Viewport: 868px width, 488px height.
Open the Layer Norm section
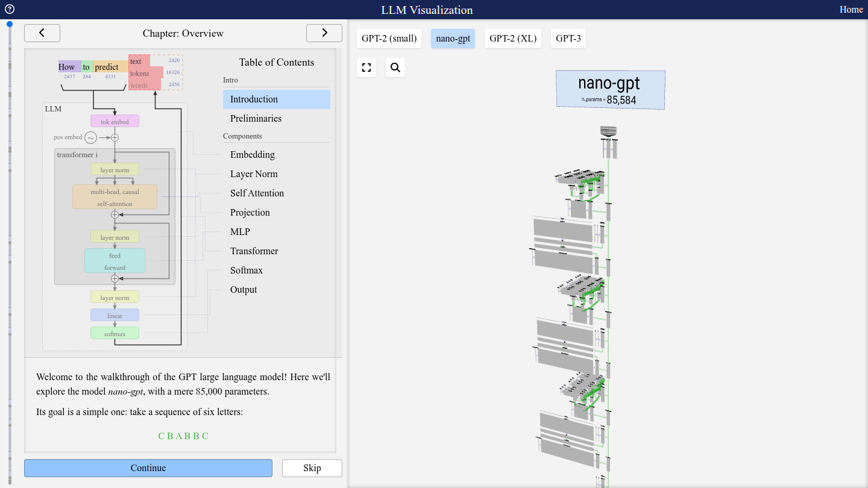[x=277, y=174]
